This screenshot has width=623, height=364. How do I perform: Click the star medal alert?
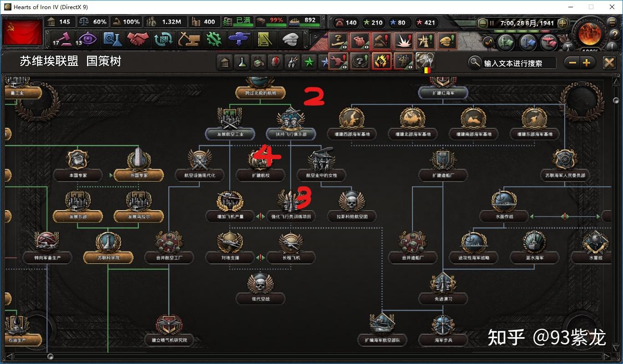(x=425, y=41)
